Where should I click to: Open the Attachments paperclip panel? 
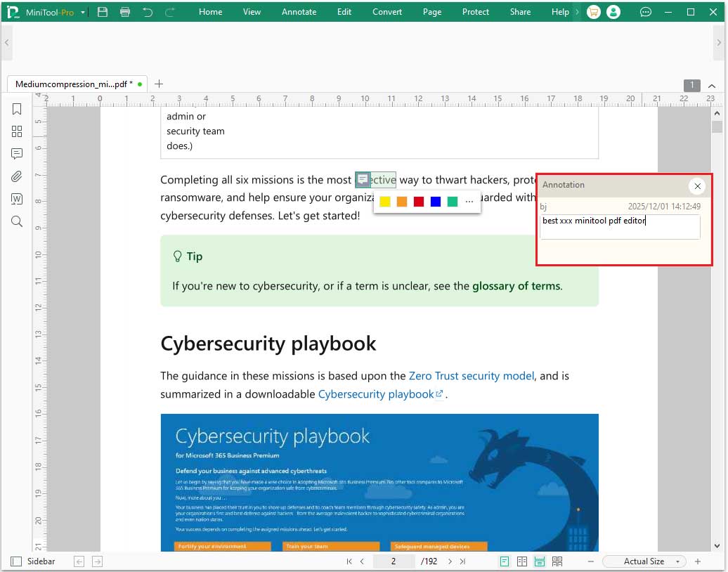[x=17, y=176]
